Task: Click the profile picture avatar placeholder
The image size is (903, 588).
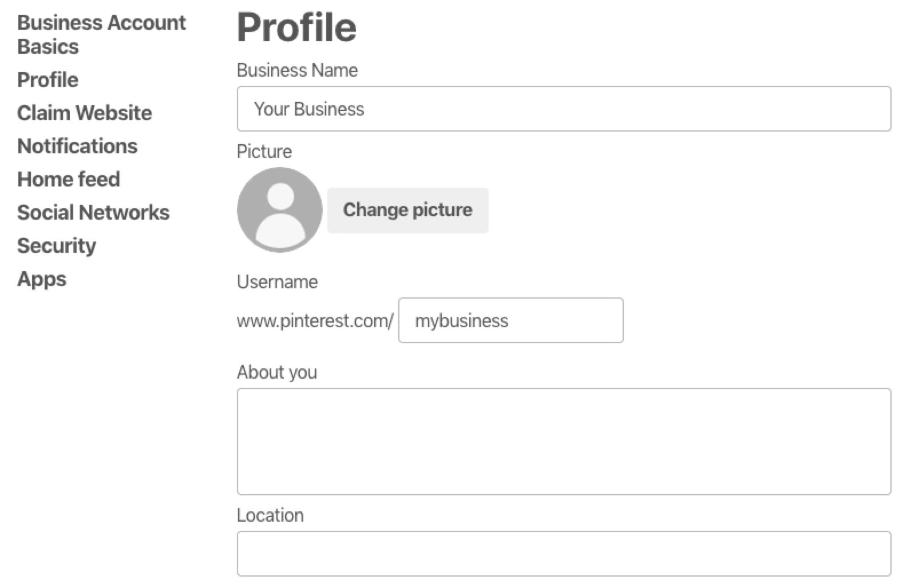Action: [x=279, y=209]
